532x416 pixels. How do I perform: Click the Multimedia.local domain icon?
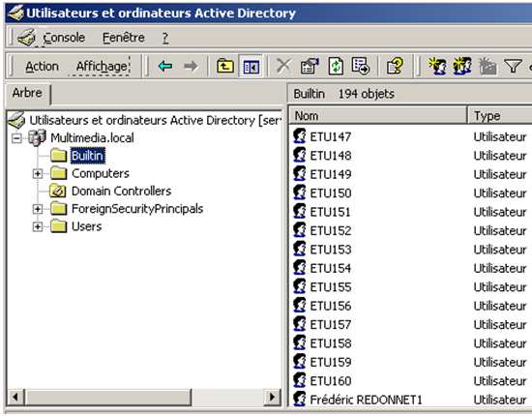tap(37, 137)
